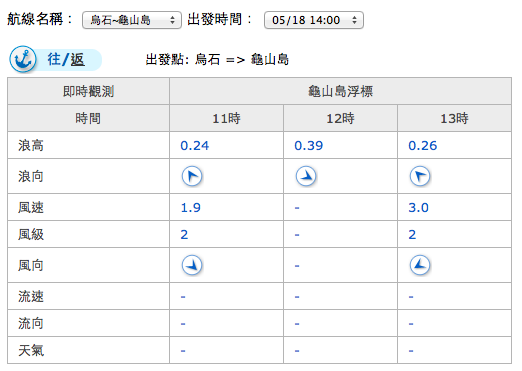Screen dimensions: 522x371
Task: Open the 出發時間 departure time dropdown
Action: 314,20
